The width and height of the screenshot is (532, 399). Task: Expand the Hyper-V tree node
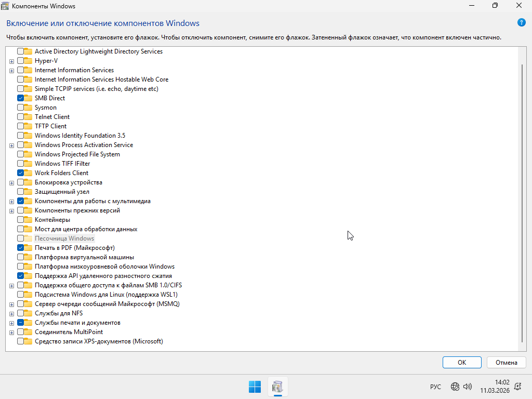point(11,61)
